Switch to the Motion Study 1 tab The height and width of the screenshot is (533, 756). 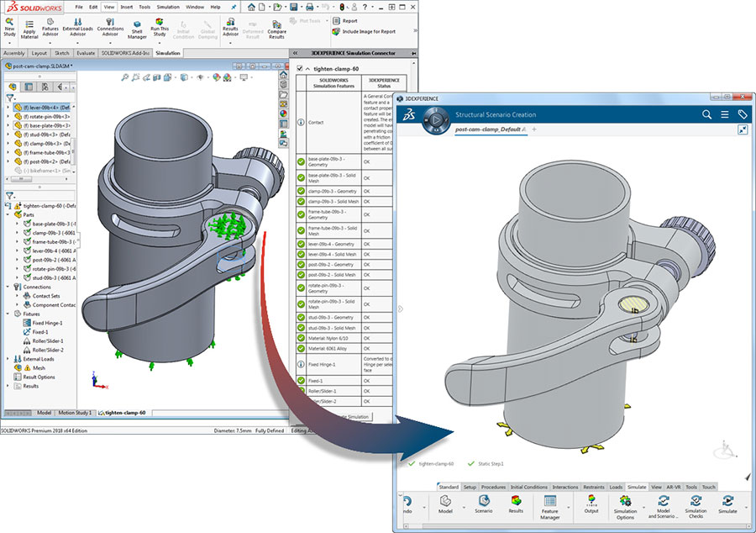75,413
